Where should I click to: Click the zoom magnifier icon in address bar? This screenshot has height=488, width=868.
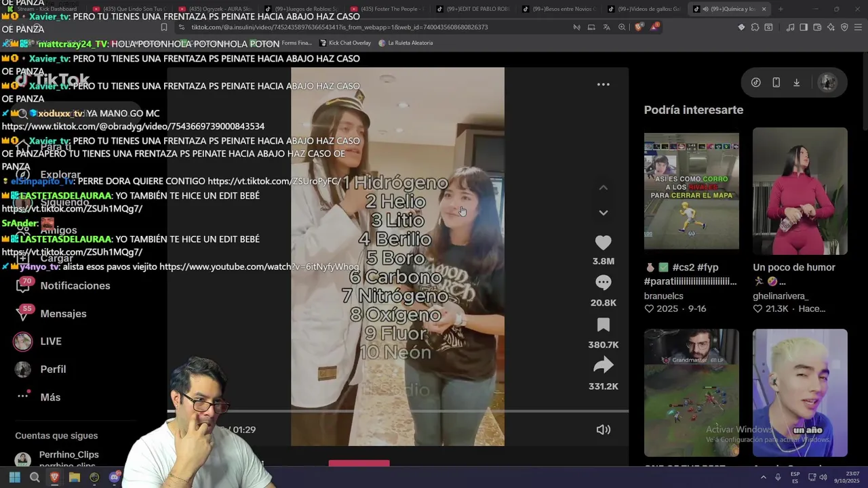(622, 27)
